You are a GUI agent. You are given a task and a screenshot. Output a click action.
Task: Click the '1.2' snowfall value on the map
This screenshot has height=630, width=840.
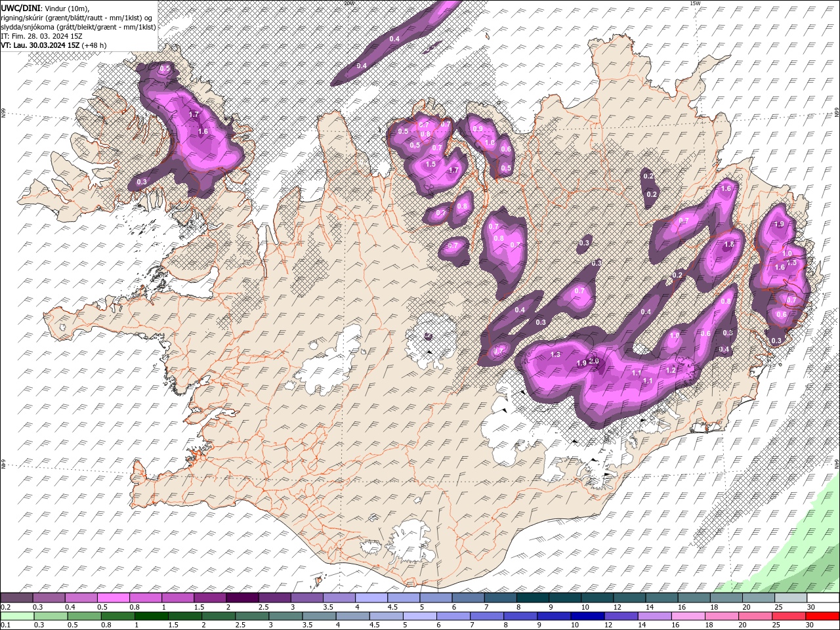pos(671,370)
